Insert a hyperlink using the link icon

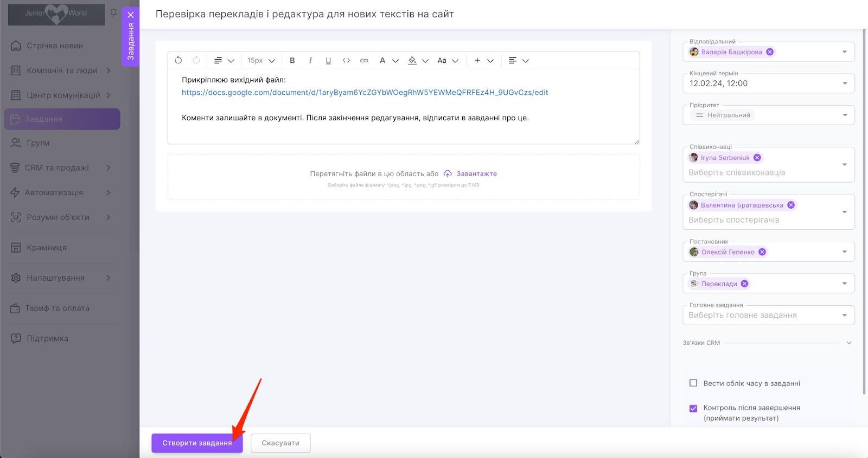coord(364,61)
